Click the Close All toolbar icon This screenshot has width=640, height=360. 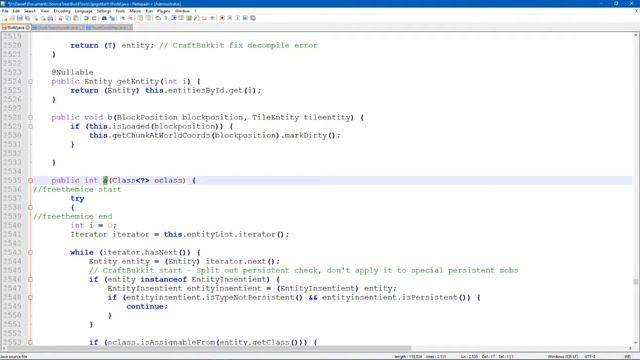[43, 18]
